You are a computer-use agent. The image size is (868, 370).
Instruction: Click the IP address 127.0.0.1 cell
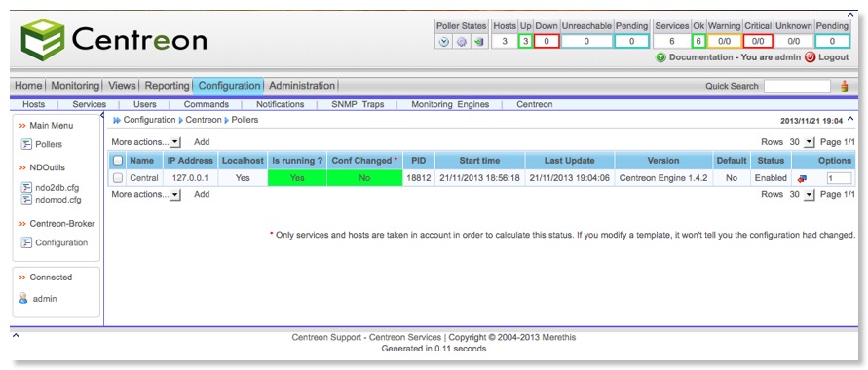[x=190, y=178]
